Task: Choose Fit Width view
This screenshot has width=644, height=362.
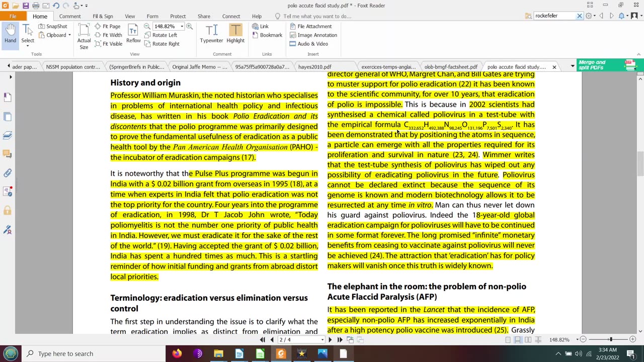Action: (x=108, y=35)
